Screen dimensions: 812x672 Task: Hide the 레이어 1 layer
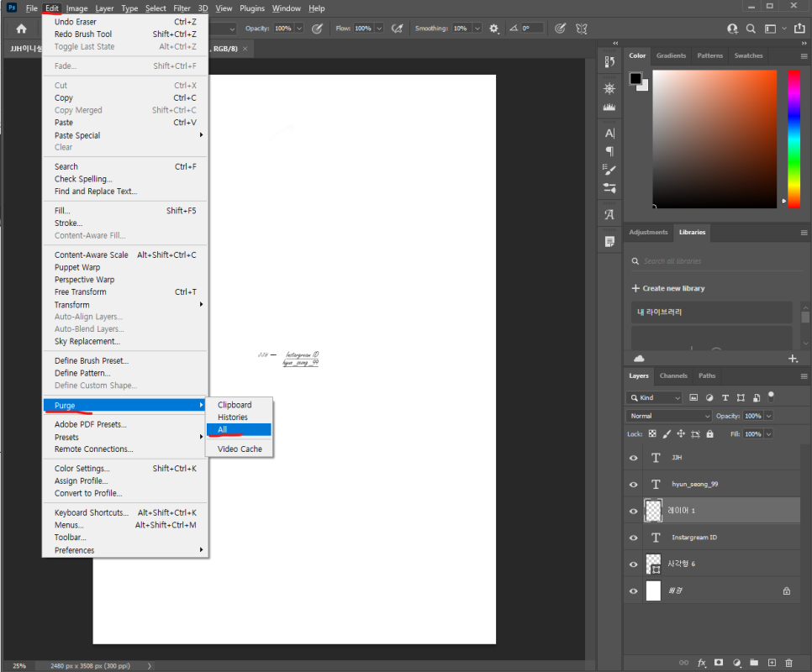coord(633,511)
